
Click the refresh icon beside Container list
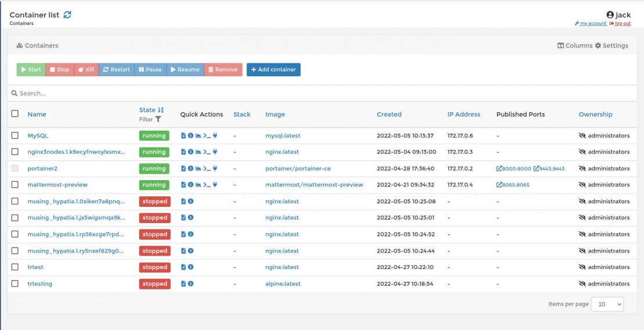(x=67, y=15)
